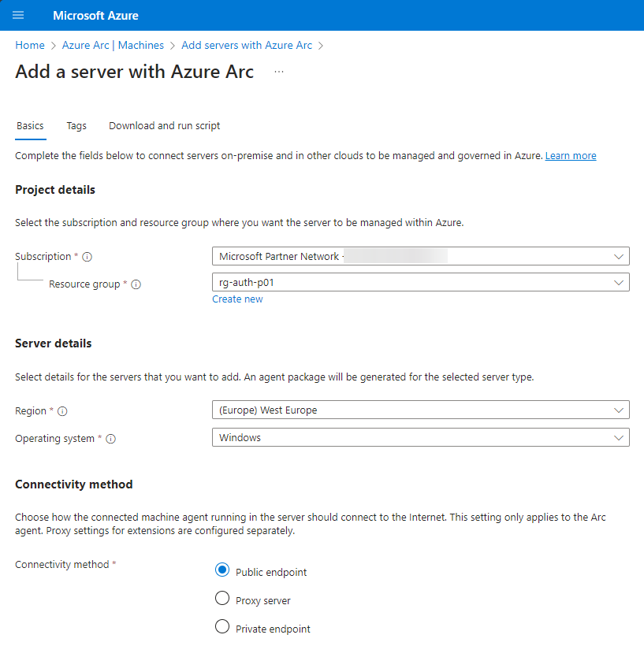The width and height of the screenshot is (644, 657).
Task: Click the Microsoft Azure header title
Action: pyautogui.click(x=95, y=16)
